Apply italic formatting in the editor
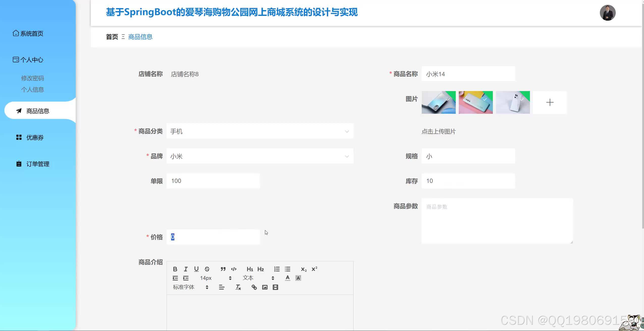Screen dimensions: 644x331 point(186,269)
